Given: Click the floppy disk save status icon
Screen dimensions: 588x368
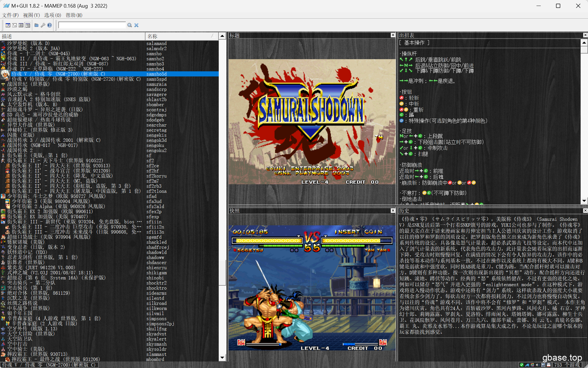Looking at the screenshot, I should click(549, 365).
